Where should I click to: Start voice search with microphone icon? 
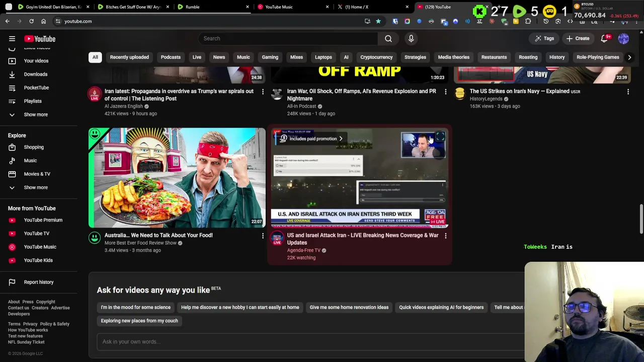[411, 38]
